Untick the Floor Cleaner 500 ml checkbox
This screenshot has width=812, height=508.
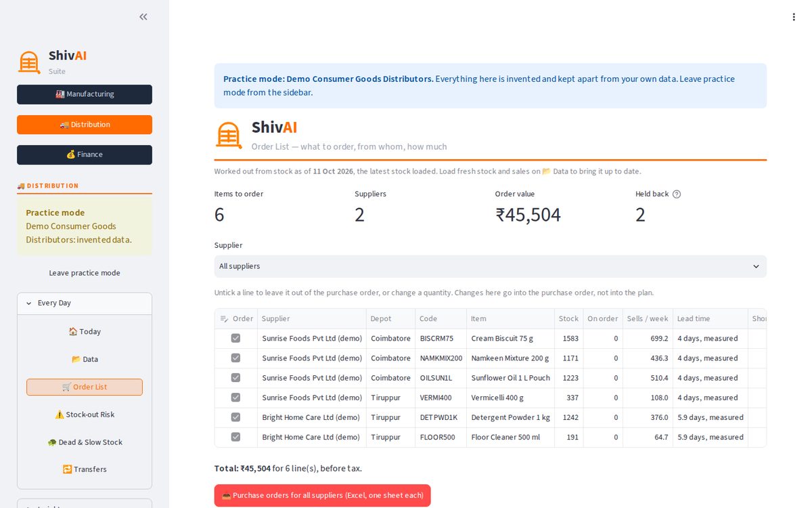[235, 437]
